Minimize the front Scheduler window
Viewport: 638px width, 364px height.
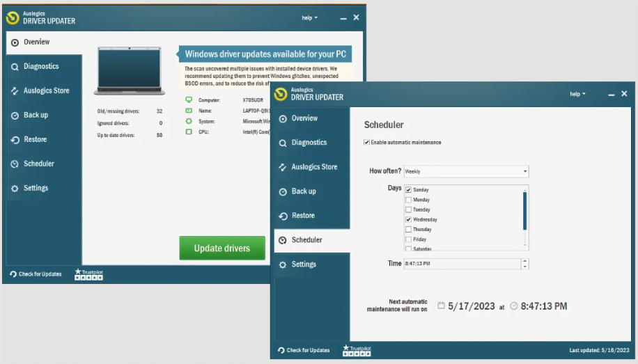[x=611, y=95]
